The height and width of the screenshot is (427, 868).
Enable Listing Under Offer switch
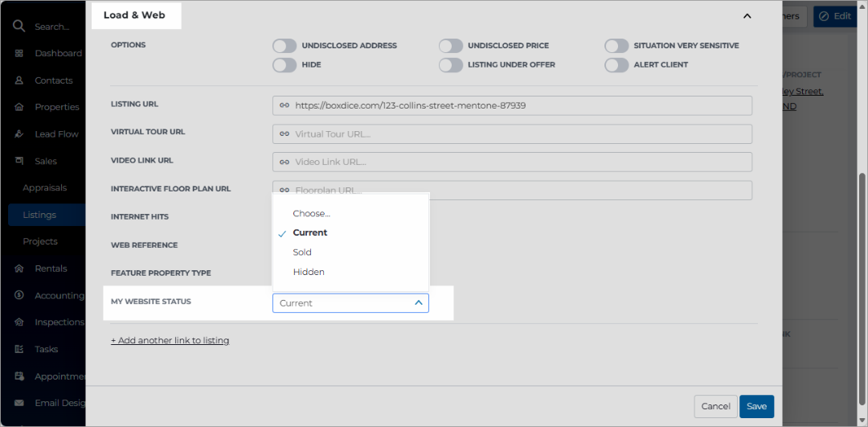click(451, 65)
